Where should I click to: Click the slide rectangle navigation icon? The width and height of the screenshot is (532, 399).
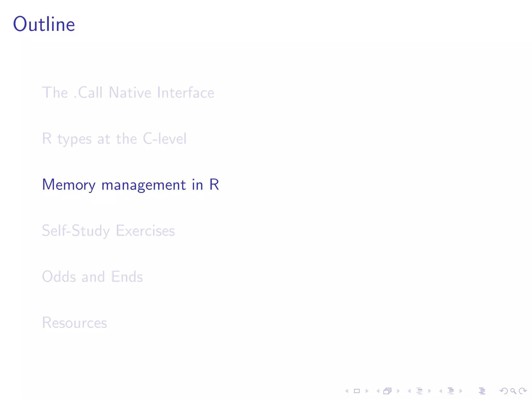(x=357, y=391)
